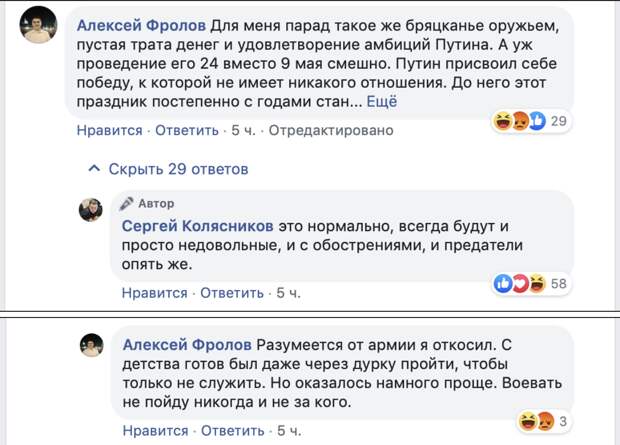Click the chevron arrow next to 'Скрыть 29 ответов'
The image size is (620, 445).
tap(94, 169)
